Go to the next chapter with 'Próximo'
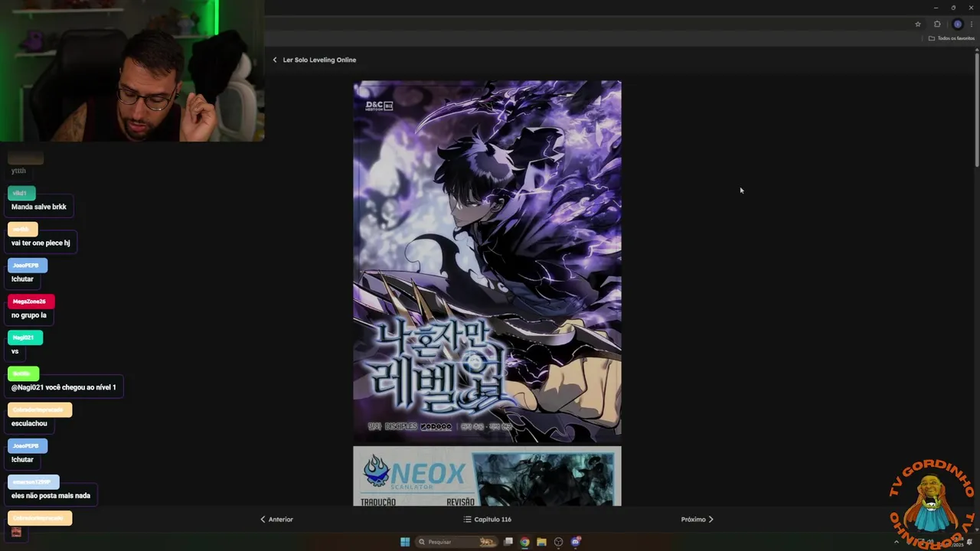The height and width of the screenshot is (551, 980). tap(697, 520)
